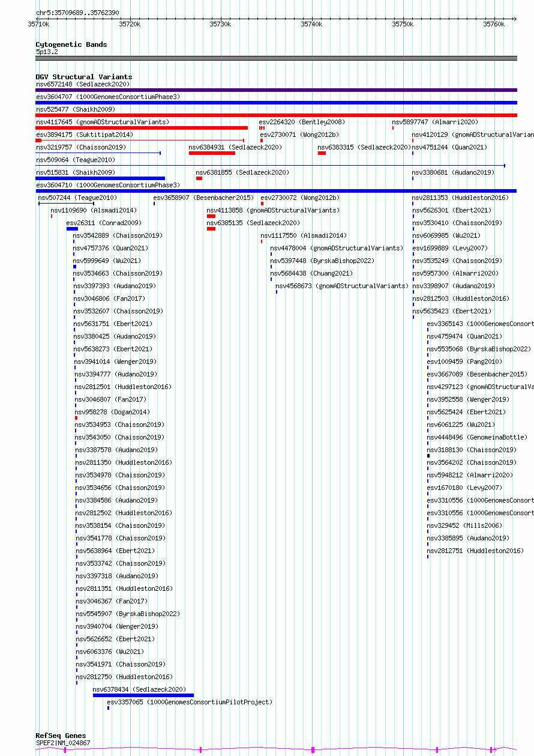The image size is (534, 756).
Task: Select the nsv6381855 (Sedlazeck2020) label
Action: tap(242, 172)
